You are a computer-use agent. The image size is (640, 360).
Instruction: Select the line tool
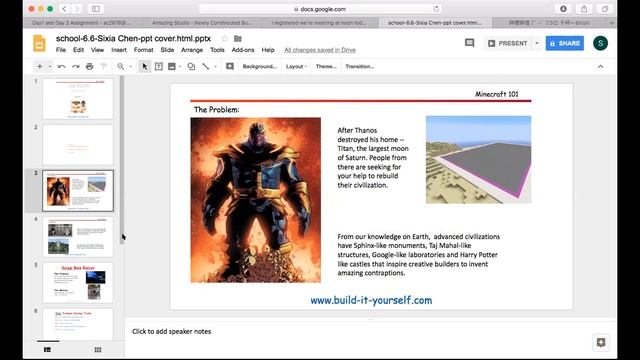206,66
